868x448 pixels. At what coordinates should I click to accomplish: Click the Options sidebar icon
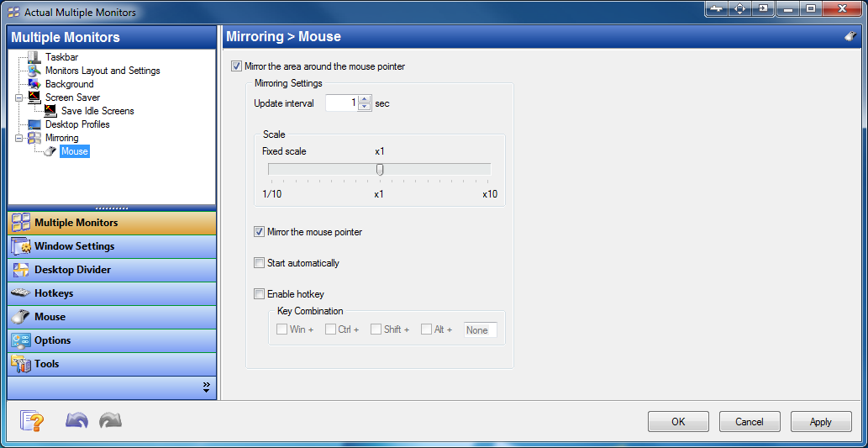coord(21,340)
